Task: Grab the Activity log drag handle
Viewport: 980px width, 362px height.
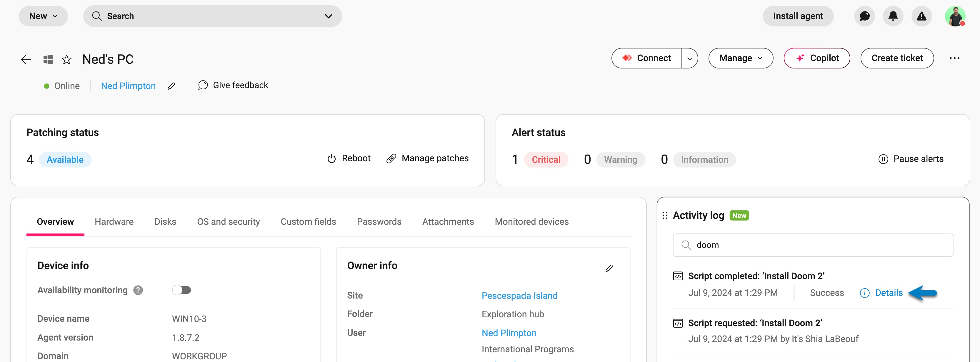Action: pos(665,216)
